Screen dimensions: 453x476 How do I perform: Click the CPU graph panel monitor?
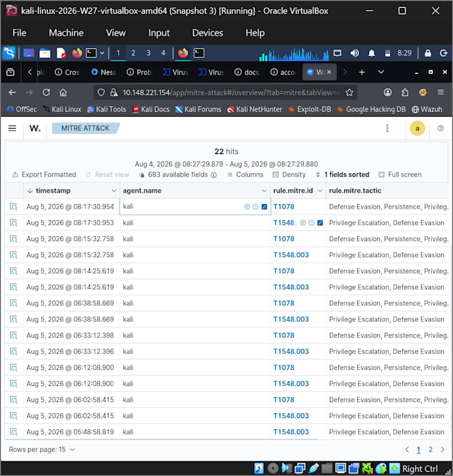[x=293, y=54]
